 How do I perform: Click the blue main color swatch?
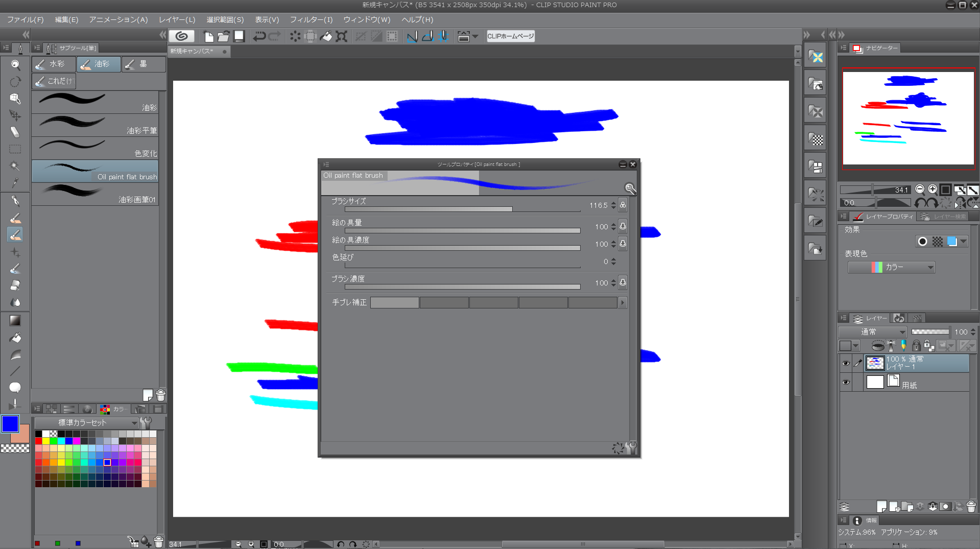10,424
